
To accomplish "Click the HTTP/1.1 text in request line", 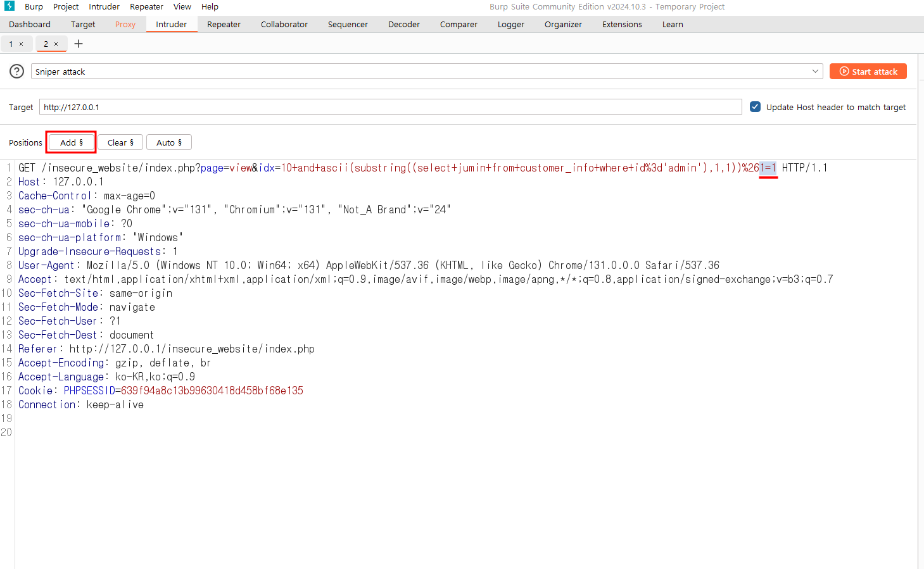I will point(804,168).
